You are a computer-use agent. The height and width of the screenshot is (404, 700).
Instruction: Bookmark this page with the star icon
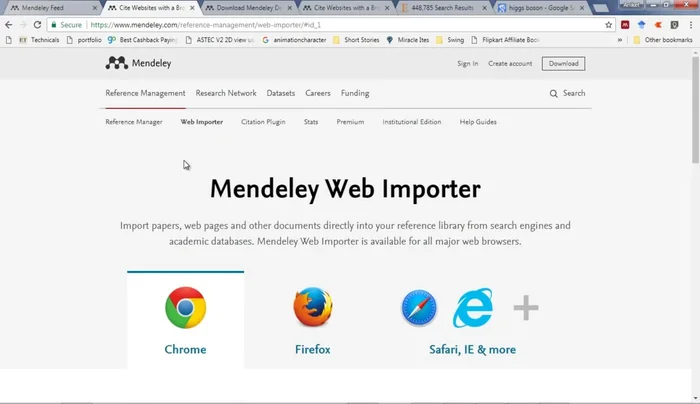608,25
